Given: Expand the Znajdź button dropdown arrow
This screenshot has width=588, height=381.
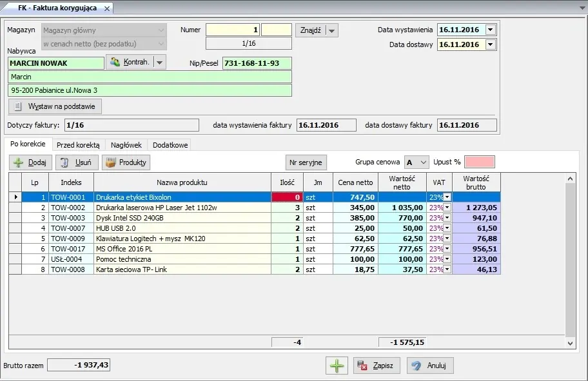Looking at the screenshot, I should pyautogui.click(x=332, y=30).
